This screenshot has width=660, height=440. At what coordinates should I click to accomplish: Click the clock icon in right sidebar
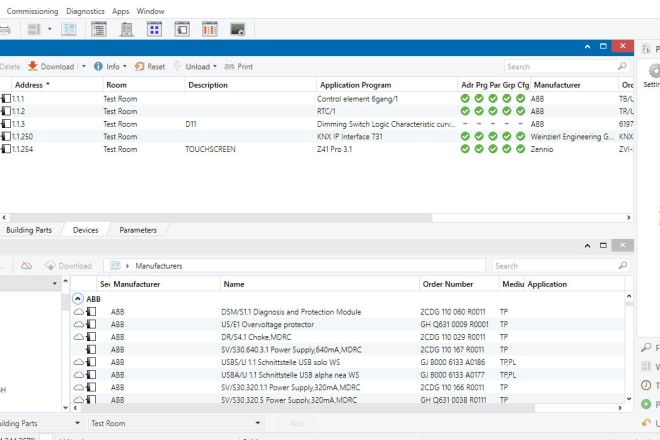click(x=646, y=385)
